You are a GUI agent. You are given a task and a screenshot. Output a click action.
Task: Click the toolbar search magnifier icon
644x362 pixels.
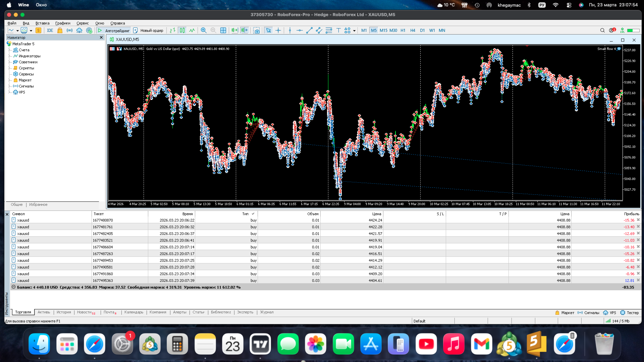pyautogui.click(x=602, y=31)
